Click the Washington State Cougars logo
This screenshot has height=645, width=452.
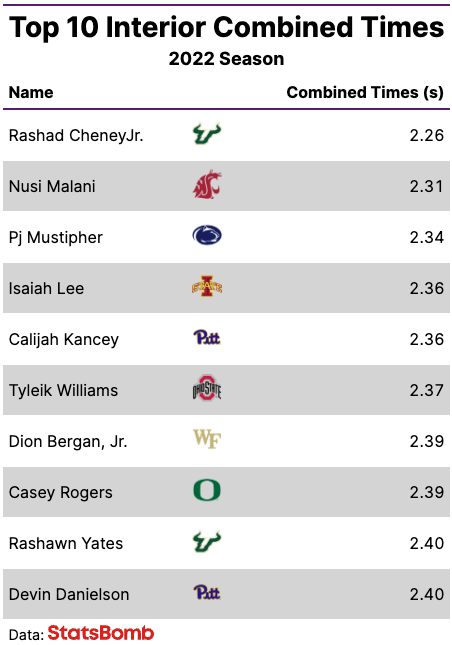[x=207, y=185]
